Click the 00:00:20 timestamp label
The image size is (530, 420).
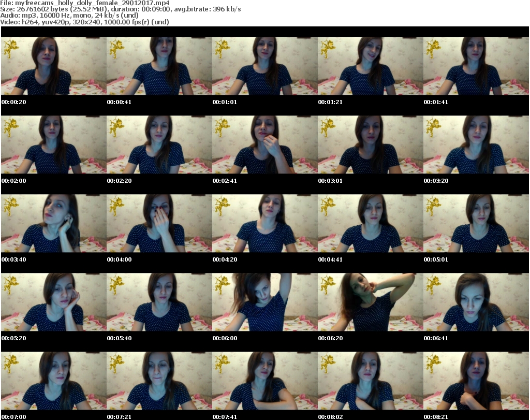[14, 102]
